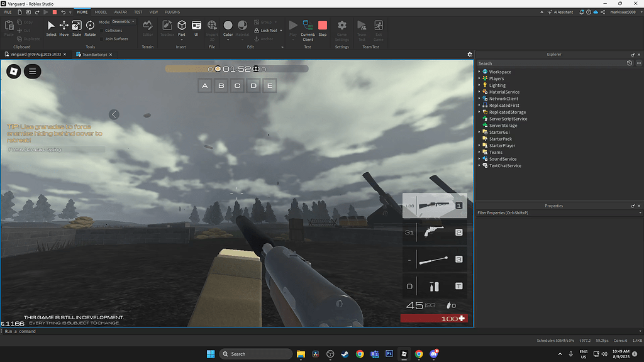Open AI Assistant
The width and height of the screenshot is (644, 362).
click(x=560, y=12)
